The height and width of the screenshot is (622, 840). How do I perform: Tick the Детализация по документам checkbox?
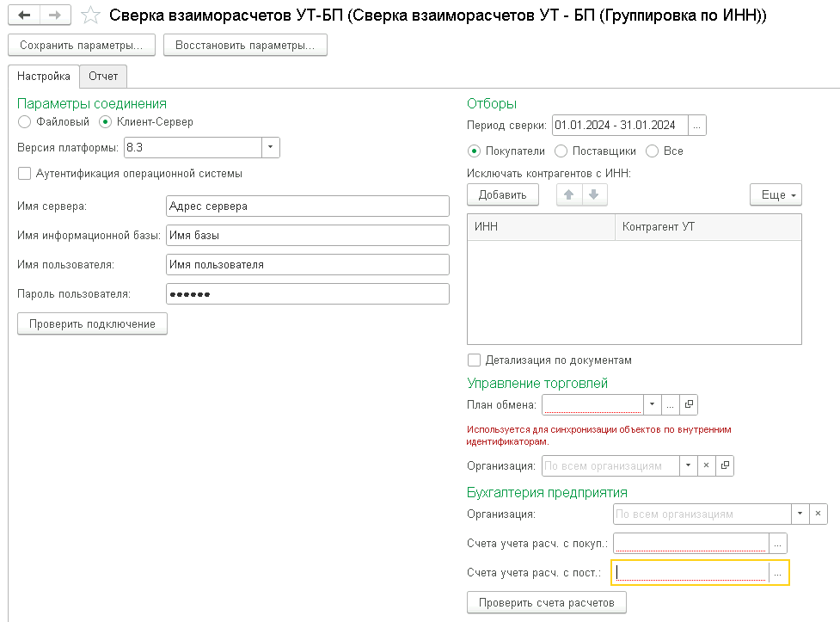[474, 360]
